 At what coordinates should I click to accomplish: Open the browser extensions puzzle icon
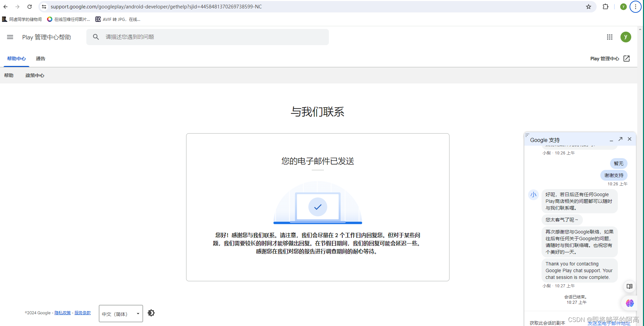click(x=605, y=7)
